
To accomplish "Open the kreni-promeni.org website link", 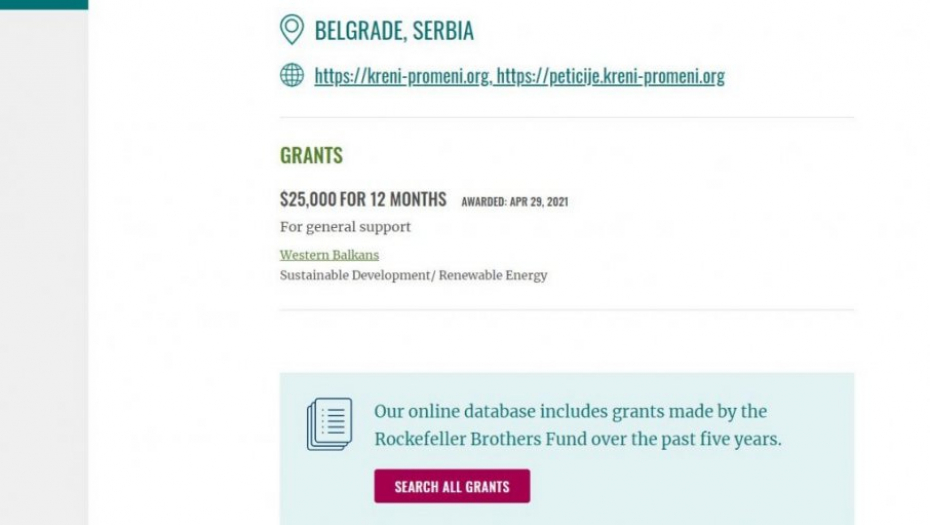I will tap(401, 76).
